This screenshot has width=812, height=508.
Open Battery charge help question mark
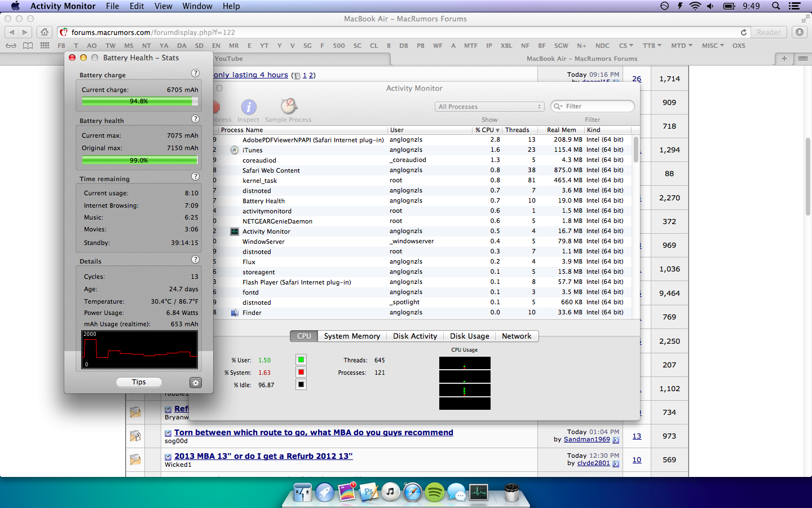(x=195, y=73)
